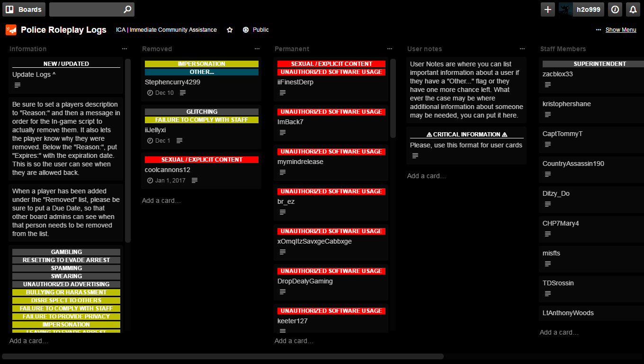644x364 pixels.
Task: Click the Police Roleplay Logs board logo
Action: (10, 29)
